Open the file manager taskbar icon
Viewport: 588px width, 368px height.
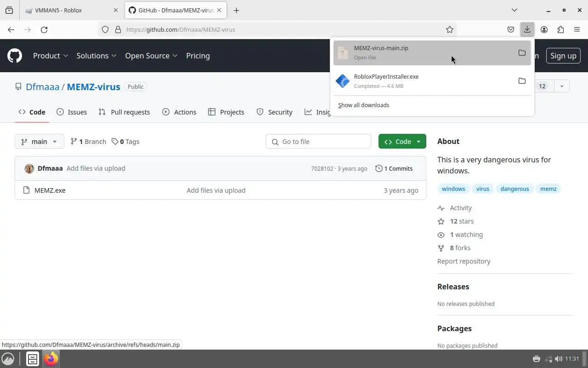tap(33, 359)
